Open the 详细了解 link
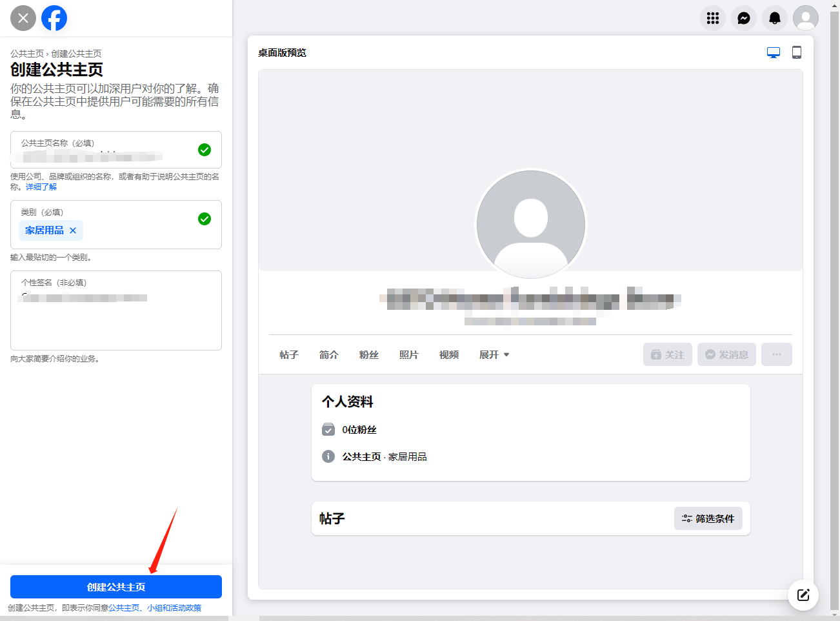Viewport: 840px width, 621px height. 41,187
